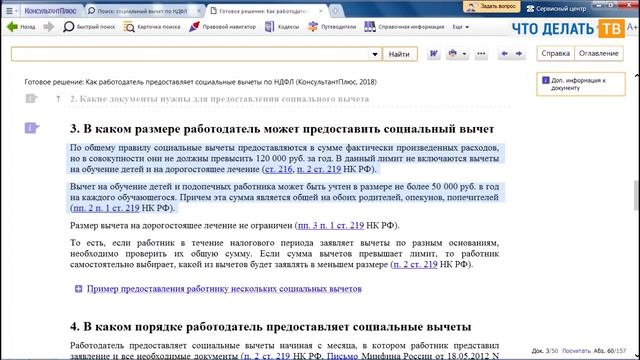Switch to the Оглавление tab
The image size is (640, 360).
click(x=599, y=53)
